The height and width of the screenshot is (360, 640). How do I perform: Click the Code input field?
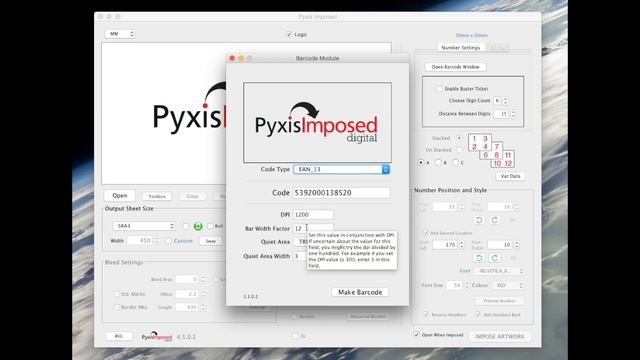pyautogui.click(x=341, y=193)
